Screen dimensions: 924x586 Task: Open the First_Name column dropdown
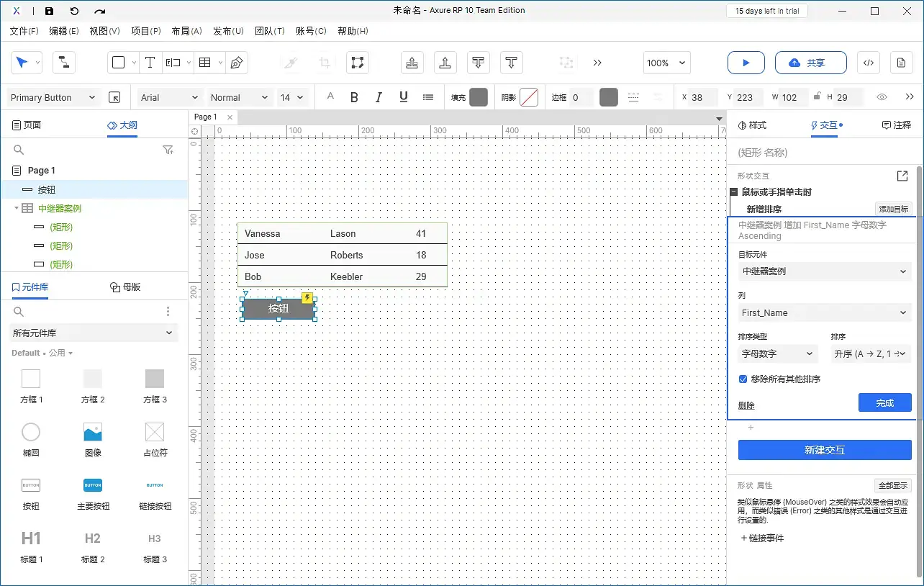(x=824, y=312)
